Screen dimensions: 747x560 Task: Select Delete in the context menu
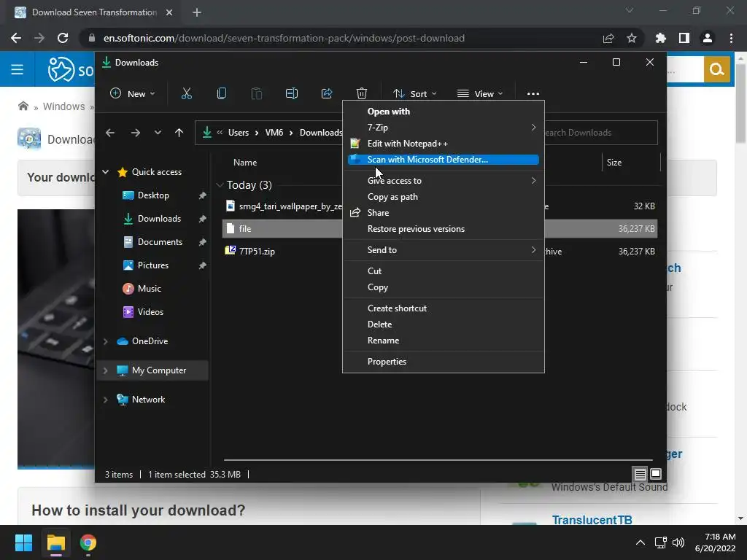(444, 324)
